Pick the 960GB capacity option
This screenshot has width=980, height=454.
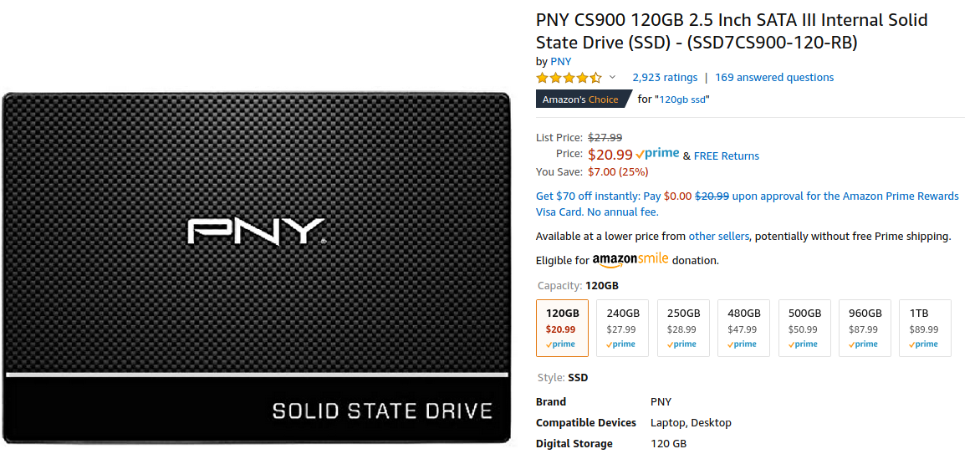865,329
